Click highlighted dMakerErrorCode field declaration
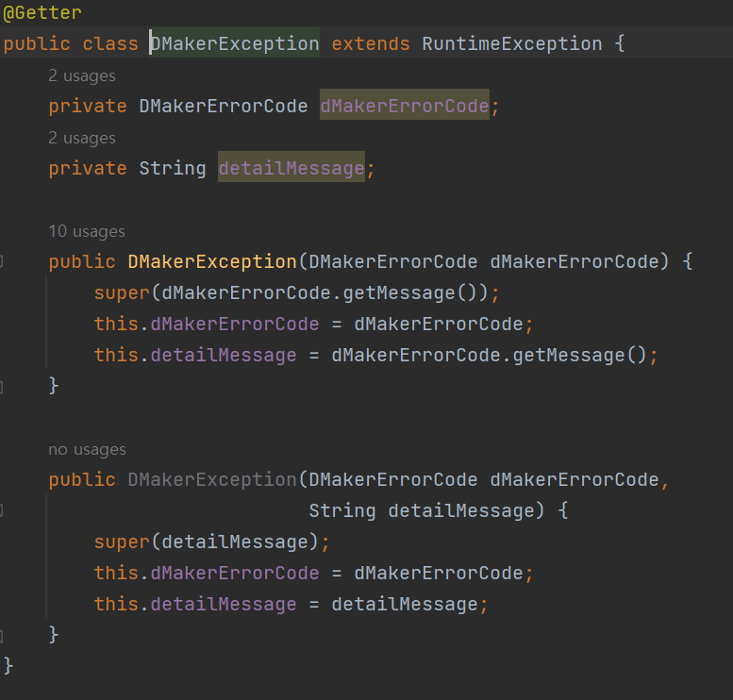 click(x=405, y=106)
